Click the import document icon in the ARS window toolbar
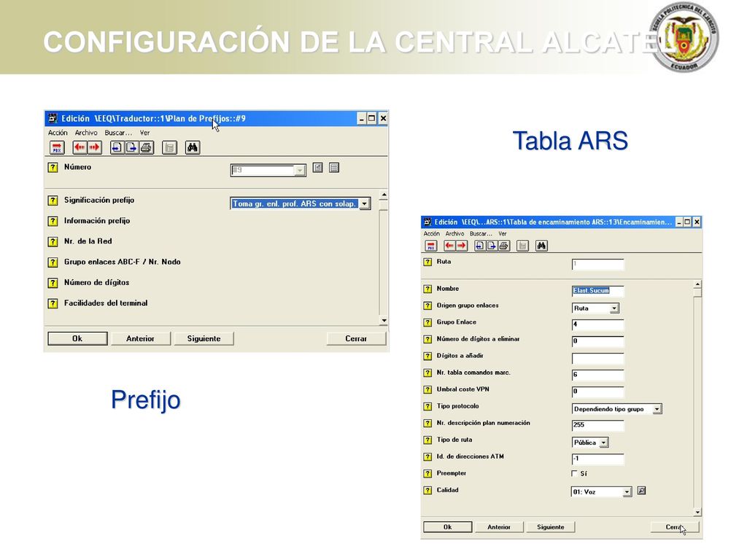 click(x=480, y=246)
